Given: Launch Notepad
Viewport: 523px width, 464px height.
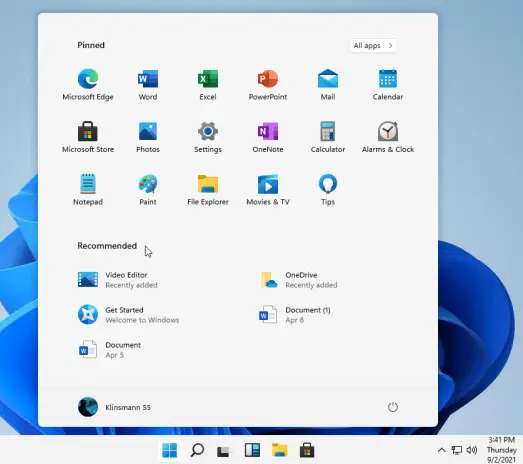Looking at the screenshot, I should point(88,189).
